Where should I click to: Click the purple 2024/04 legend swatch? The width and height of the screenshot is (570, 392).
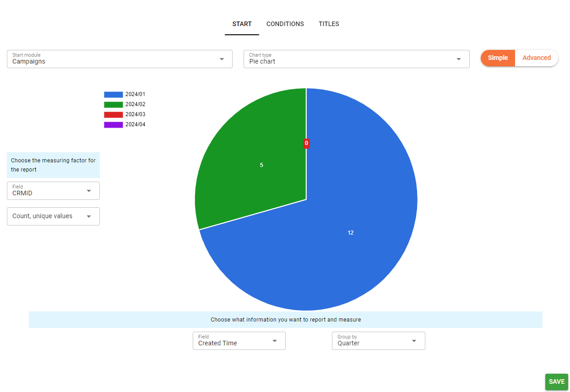113,124
